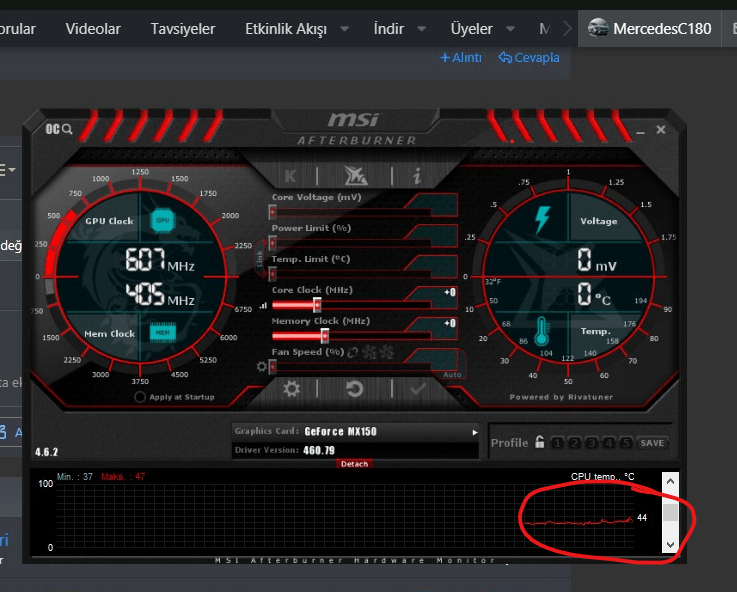Close the Afterburner window

(x=660, y=129)
